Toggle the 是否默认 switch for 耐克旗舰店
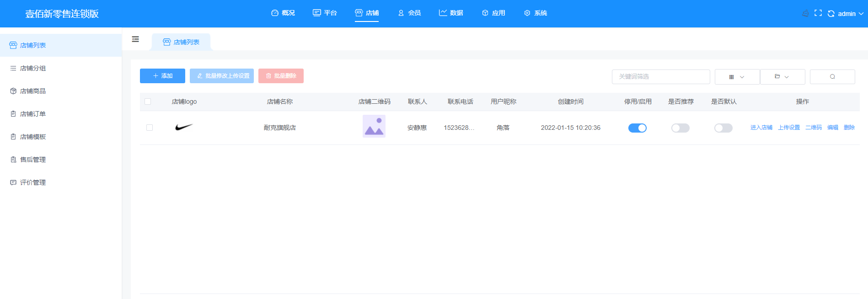The image size is (868, 299). pos(723,128)
